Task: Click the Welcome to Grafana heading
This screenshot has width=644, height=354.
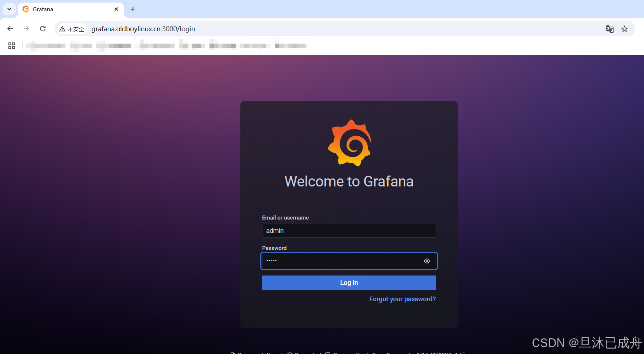Action: [x=349, y=181]
